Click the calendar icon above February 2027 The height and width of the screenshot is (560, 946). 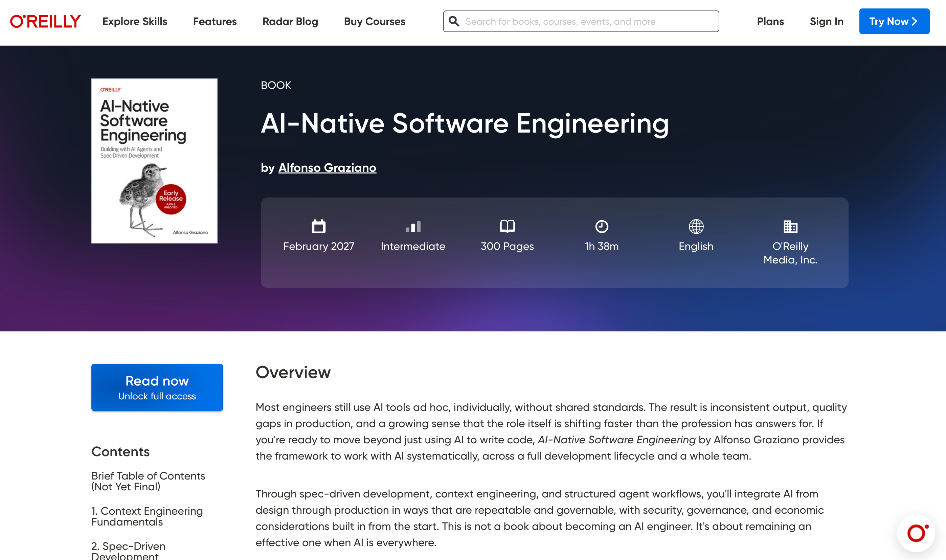coord(319,227)
